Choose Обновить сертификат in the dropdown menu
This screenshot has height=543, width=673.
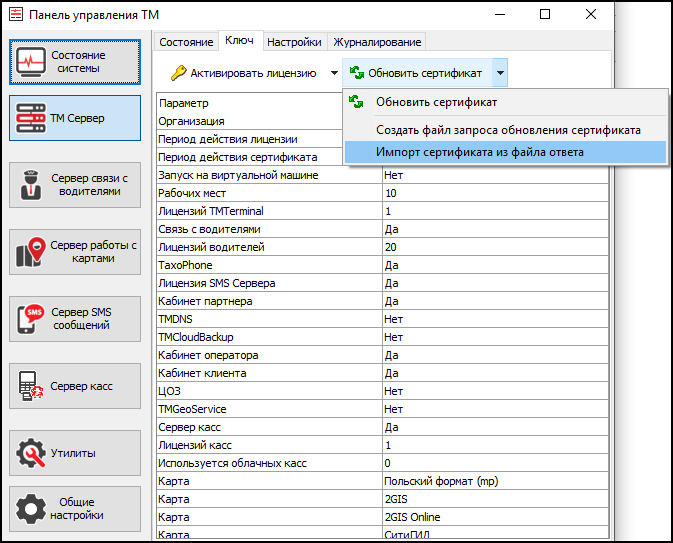click(436, 102)
